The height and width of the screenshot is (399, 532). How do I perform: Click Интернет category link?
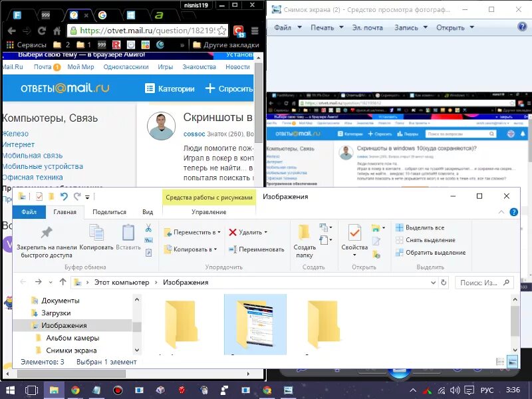coord(19,144)
